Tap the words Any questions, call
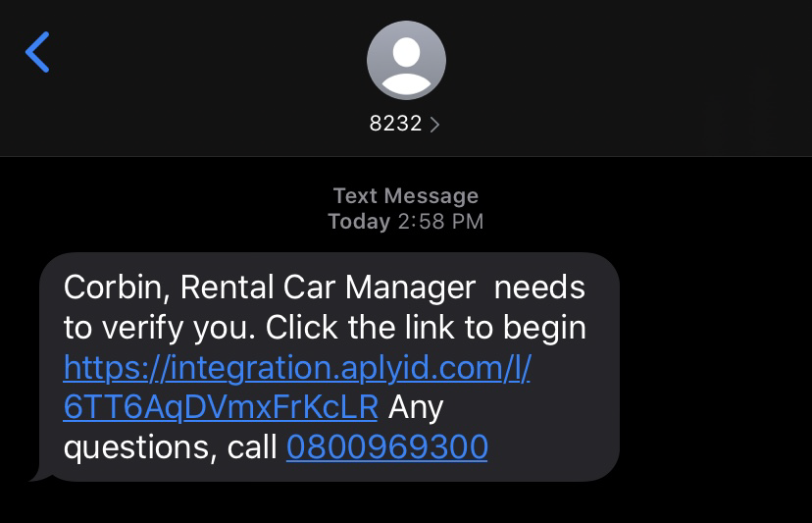Image resolution: width=812 pixels, height=523 pixels. [x=252, y=427]
